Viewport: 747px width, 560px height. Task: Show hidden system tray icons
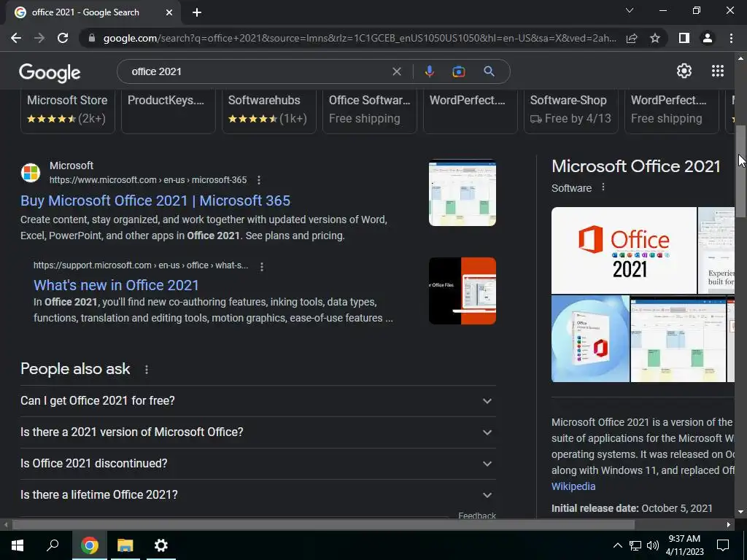617,545
